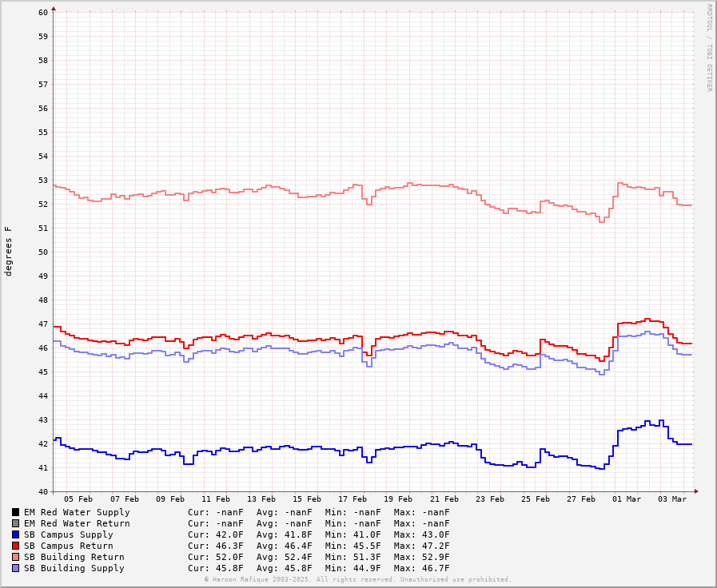
Task: Select the EM Red Water Supply legend label
Action: coord(77,512)
